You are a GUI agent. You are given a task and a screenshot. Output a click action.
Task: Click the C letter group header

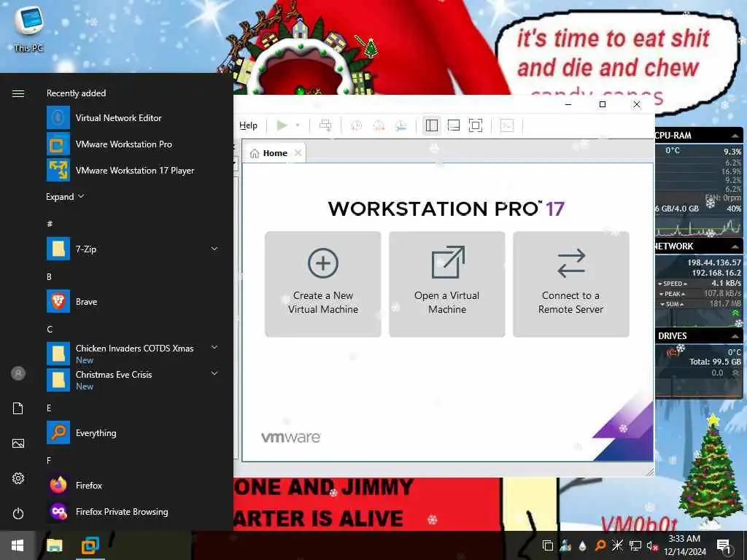[x=50, y=329]
